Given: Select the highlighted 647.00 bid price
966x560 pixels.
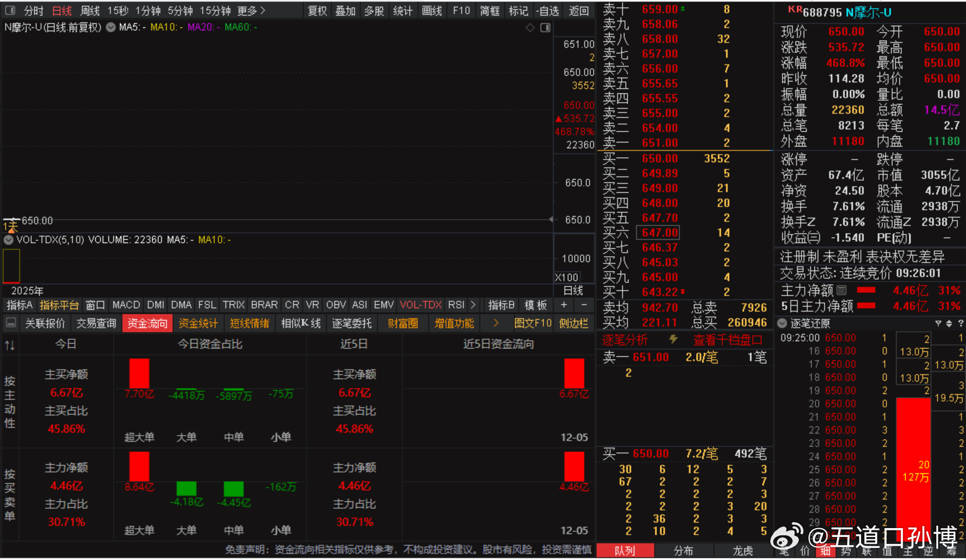Looking at the screenshot, I should point(659,232).
